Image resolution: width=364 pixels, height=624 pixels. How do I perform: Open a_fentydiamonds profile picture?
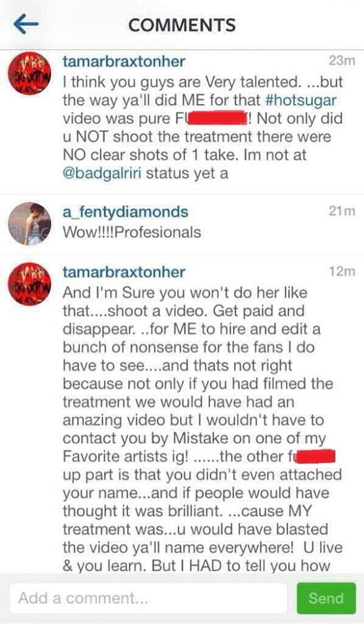[x=30, y=224]
